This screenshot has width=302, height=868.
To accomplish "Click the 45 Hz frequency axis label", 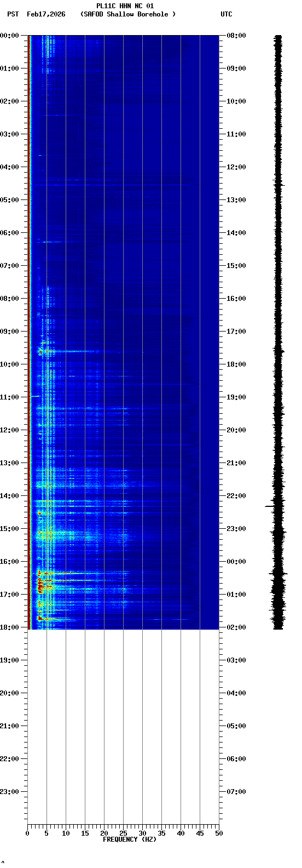I will pos(200,833).
